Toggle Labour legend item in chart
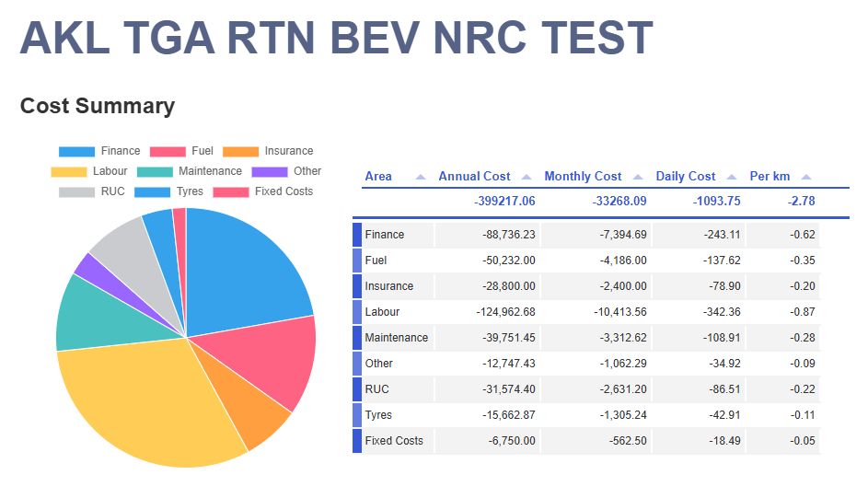868x498 pixels. (89, 171)
